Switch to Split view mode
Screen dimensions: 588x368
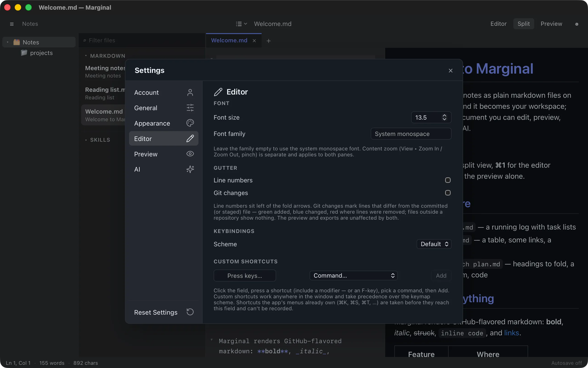pyautogui.click(x=524, y=24)
